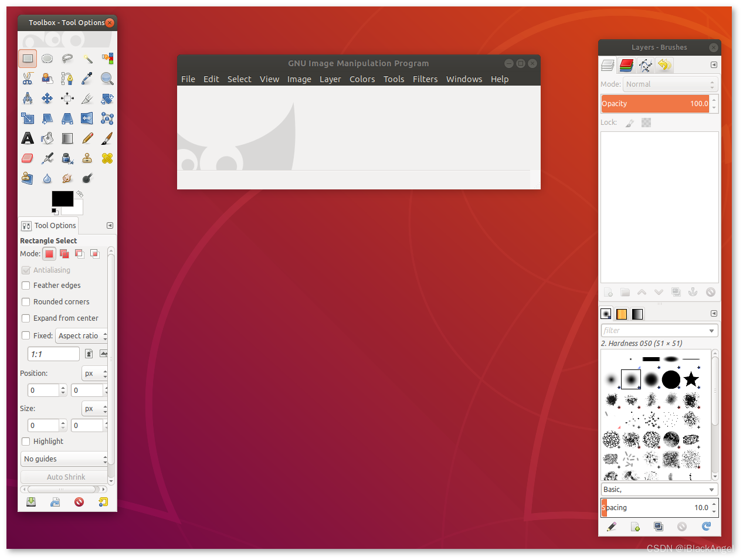Select the Cage Transform tool
The height and width of the screenshot is (560, 743).
point(107,118)
